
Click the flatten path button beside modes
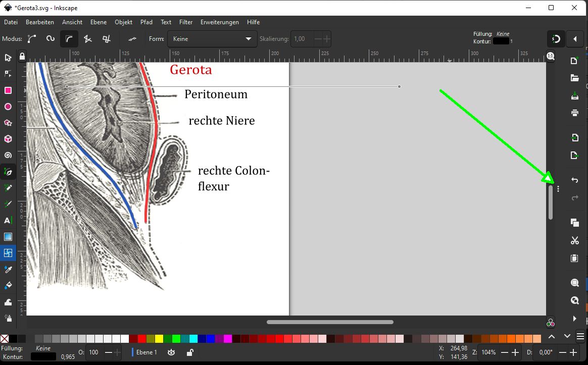click(132, 38)
